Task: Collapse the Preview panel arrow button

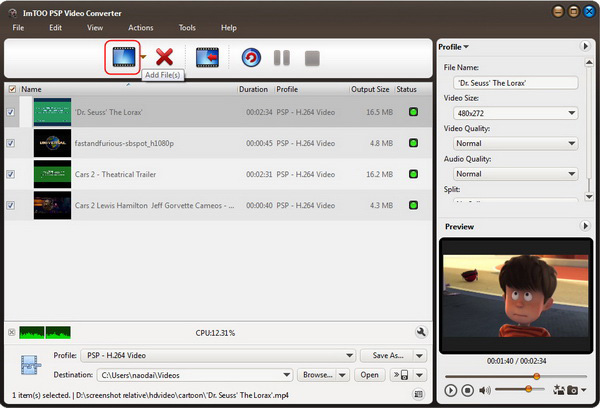Action: tap(585, 226)
